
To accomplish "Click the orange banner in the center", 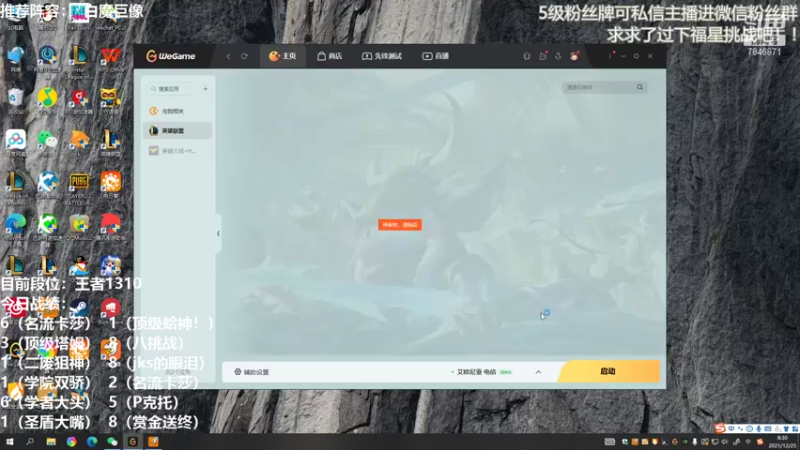I will point(399,224).
